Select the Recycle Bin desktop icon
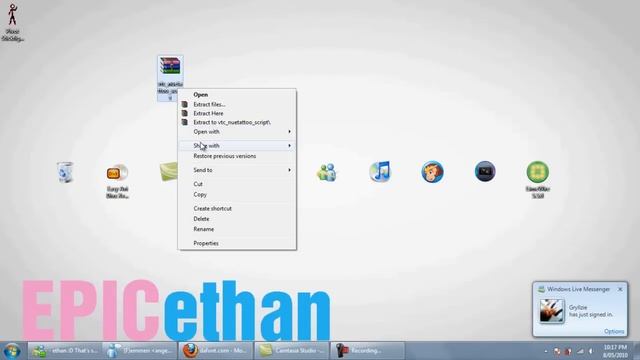 (65, 172)
